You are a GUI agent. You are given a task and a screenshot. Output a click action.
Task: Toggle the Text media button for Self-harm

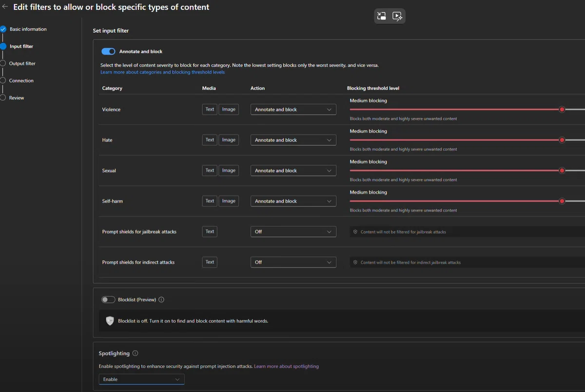coord(210,201)
